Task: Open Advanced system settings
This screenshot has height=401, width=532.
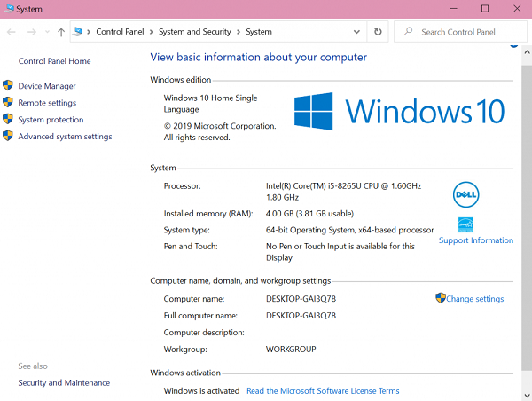Action: [x=65, y=137]
